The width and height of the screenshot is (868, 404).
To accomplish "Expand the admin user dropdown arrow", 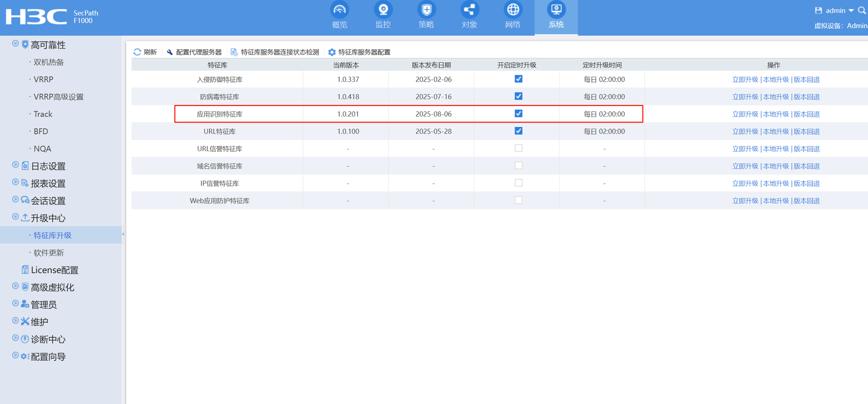I will pyautogui.click(x=851, y=11).
